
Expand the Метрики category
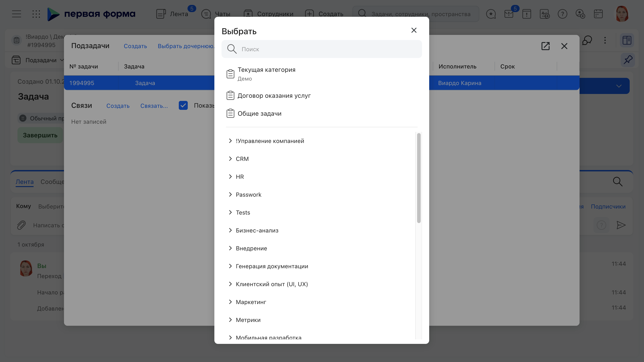coord(230,320)
